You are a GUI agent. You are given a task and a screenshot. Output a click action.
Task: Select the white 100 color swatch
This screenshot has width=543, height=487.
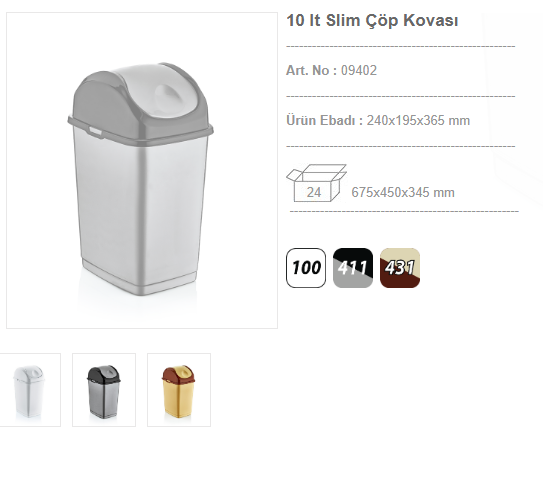(x=306, y=268)
